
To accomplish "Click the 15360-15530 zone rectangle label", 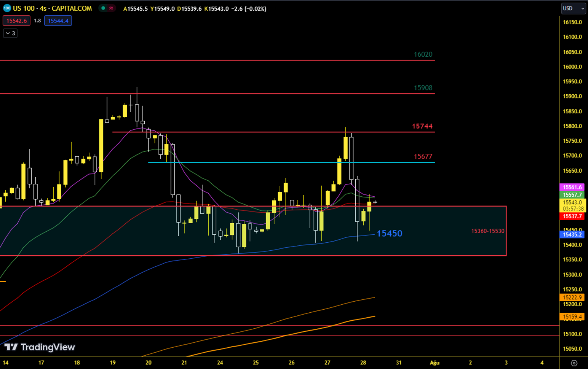I will pyautogui.click(x=487, y=231).
